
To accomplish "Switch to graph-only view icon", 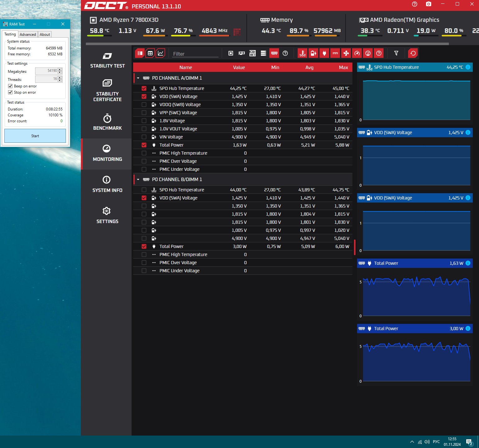I will tap(160, 53).
